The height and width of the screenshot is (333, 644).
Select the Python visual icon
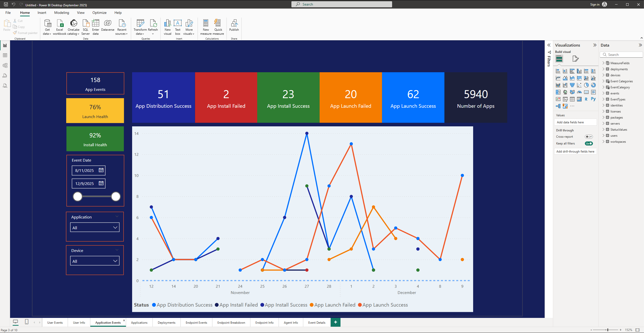(593, 99)
